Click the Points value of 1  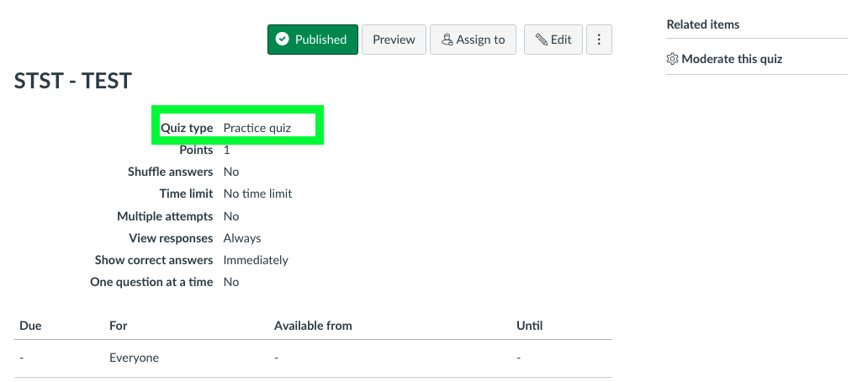(x=226, y=150)
